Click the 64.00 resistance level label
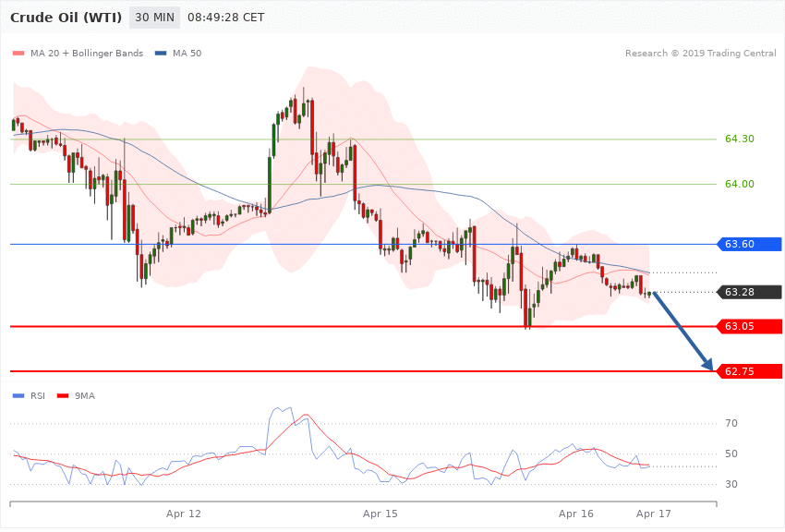This screenshot has width=785, height=532. (x=740, y=184)
